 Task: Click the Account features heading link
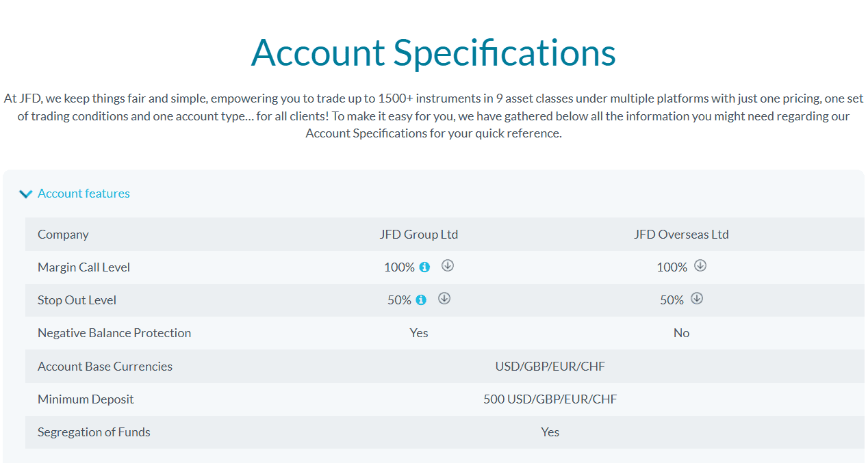coord(84,194)
